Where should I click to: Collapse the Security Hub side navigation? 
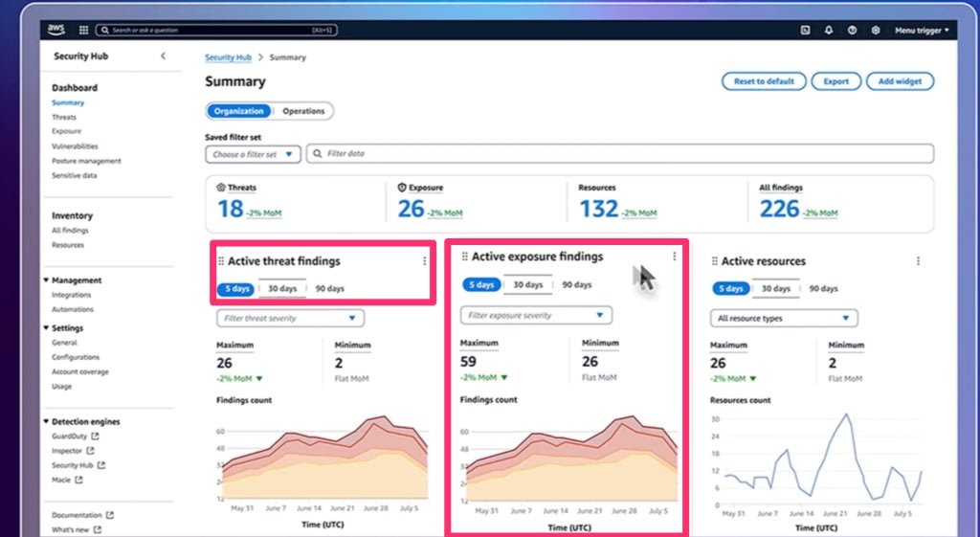[x=163, y=56]
